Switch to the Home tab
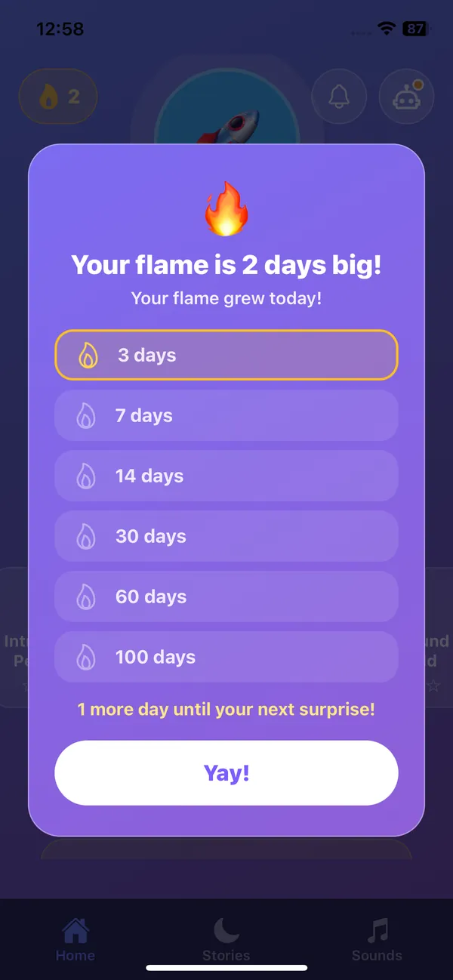This screenshot has width=453, height=980. tap(75, 940)
